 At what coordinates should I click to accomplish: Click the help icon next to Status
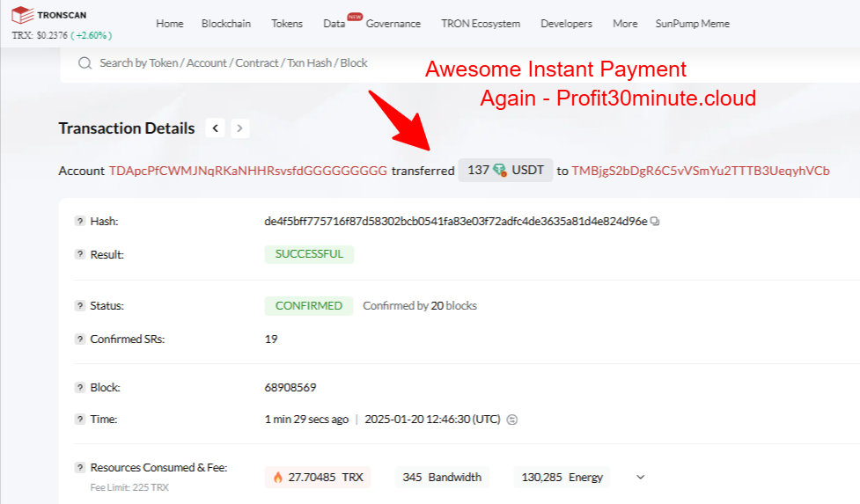pyautogui.click(x=80, y=306)
